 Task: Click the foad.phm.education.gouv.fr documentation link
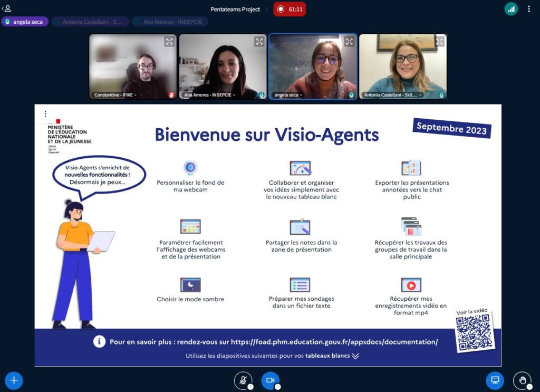click(x=334, y=342)
